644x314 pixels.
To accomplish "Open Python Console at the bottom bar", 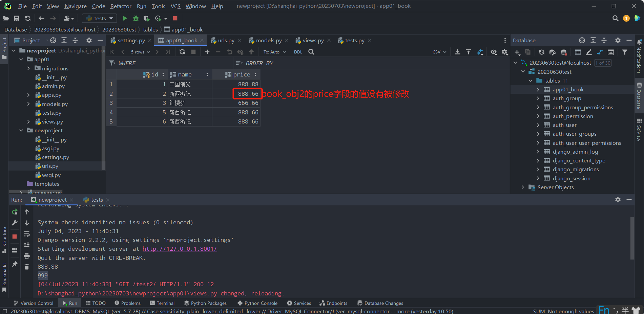I will coord(257,303).
